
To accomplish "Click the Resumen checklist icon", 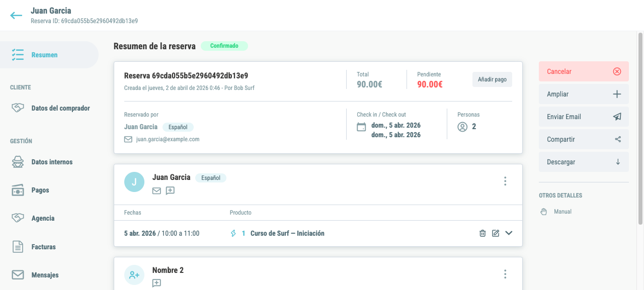I will (x=18, y=55).
